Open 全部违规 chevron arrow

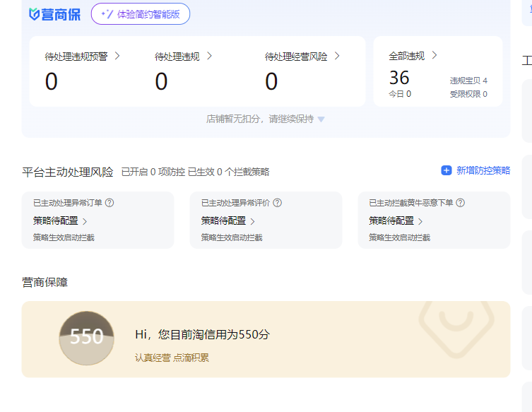point(435,55)
